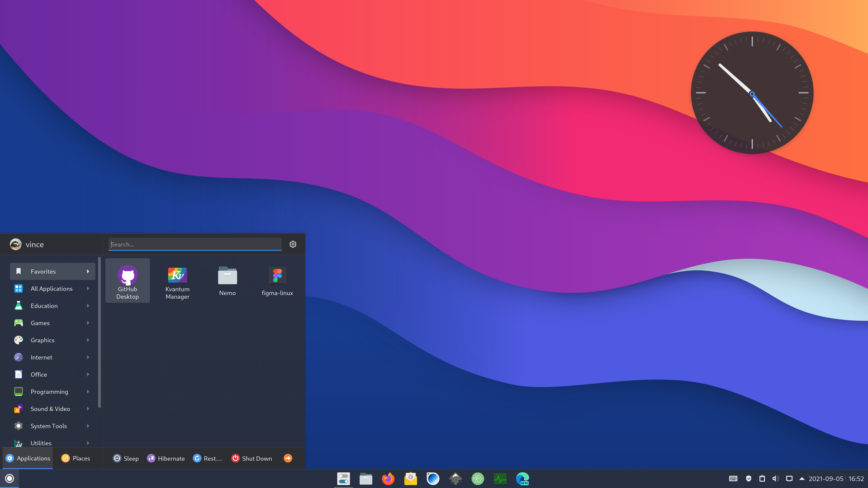Click the orange arrow session button
Screen dimensions: 868x488
point(288,458)
